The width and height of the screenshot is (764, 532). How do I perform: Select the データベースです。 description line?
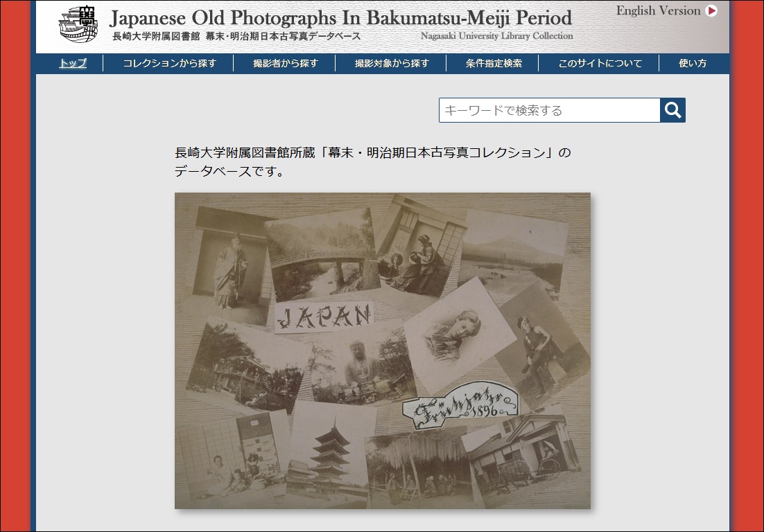229,171
